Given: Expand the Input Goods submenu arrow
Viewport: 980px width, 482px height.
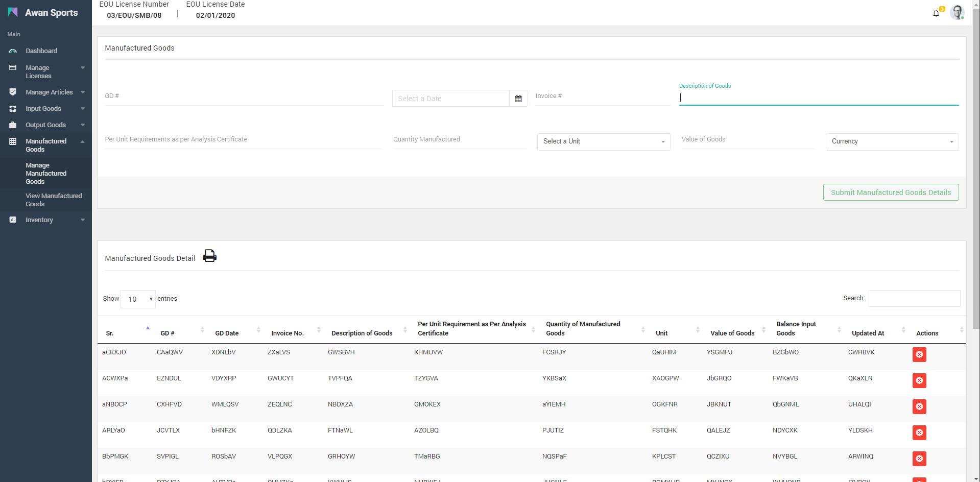Looking at the screenshot, I should click(83, 109).
